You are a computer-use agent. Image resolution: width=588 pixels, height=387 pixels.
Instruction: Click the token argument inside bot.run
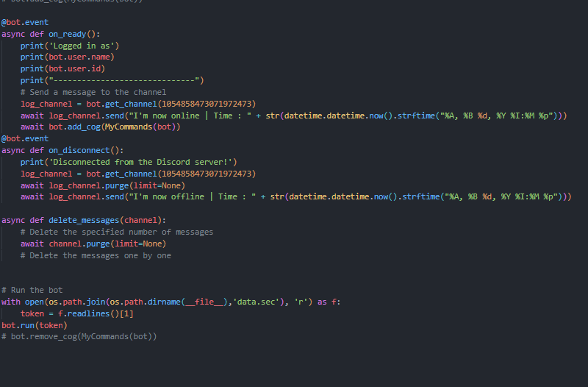pyautogui.click(x=51, y=325)
